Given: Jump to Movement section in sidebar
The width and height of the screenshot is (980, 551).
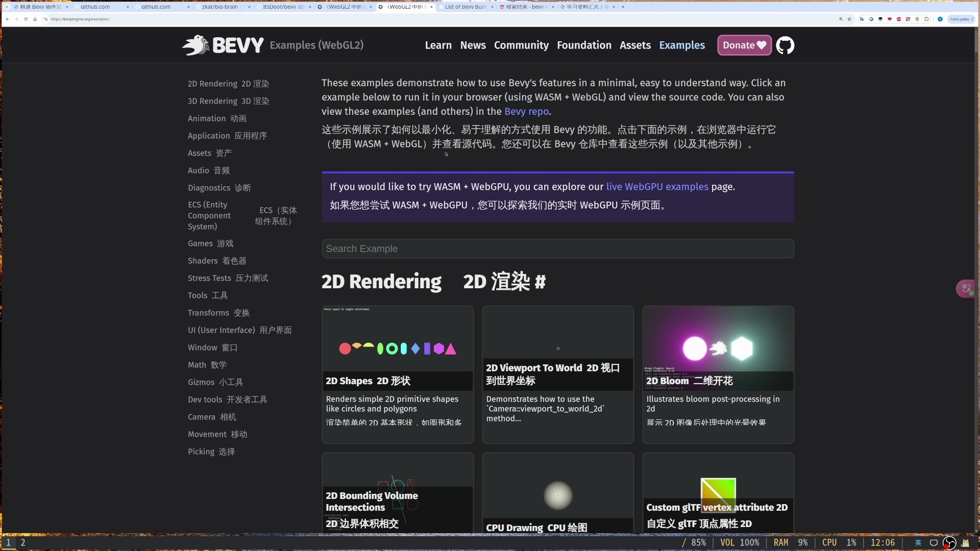Looking at the screenshot, I should coord(217,434).
